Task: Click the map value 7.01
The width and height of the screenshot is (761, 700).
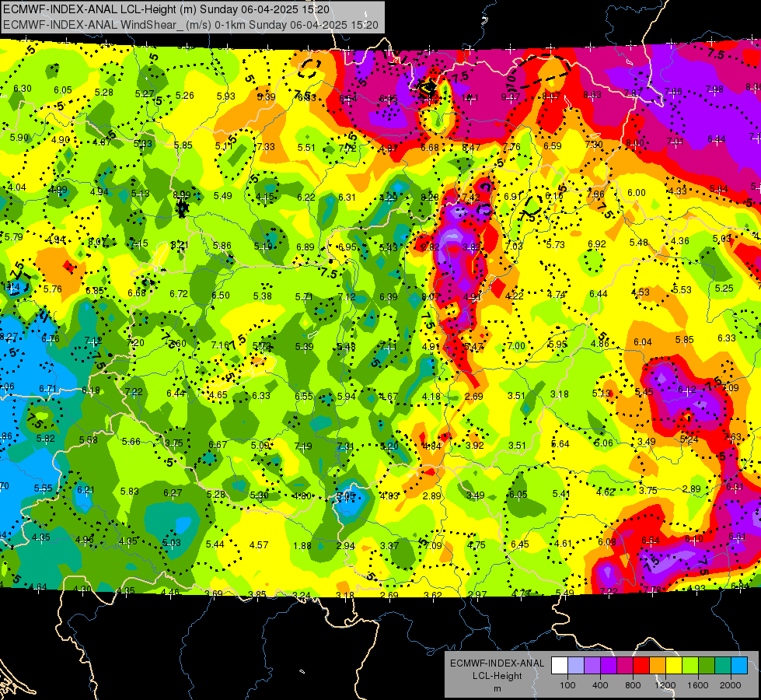Action: click(x=675, y=142)
